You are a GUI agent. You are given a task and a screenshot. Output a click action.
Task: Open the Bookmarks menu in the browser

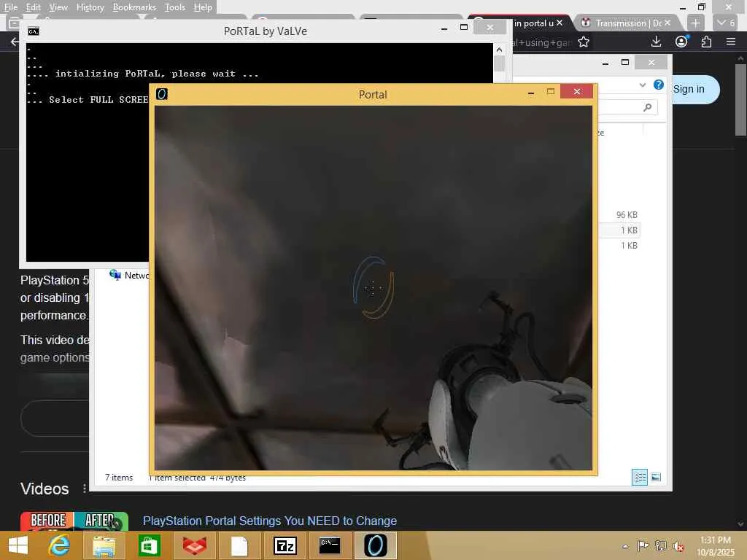[134, 7]
